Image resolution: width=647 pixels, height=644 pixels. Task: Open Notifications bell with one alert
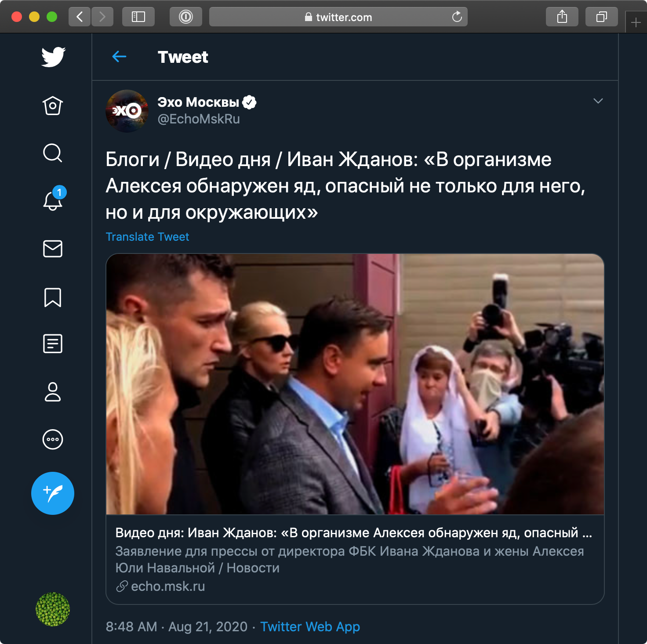53,200
